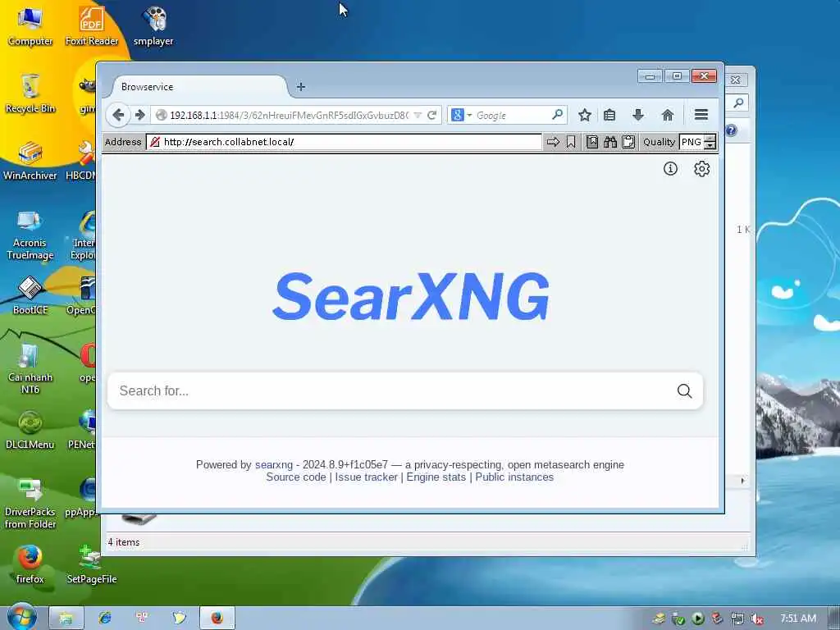Select the Quality PNG value field
840x630 pixels.
692,142
